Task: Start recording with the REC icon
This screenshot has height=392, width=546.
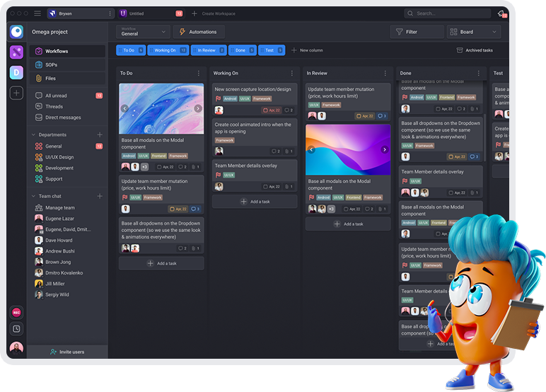Action: pyautogui.click(x=16, y=313)
